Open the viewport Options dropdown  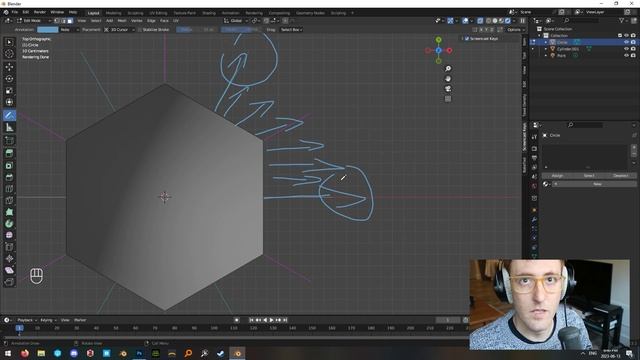tap(515, 30)
